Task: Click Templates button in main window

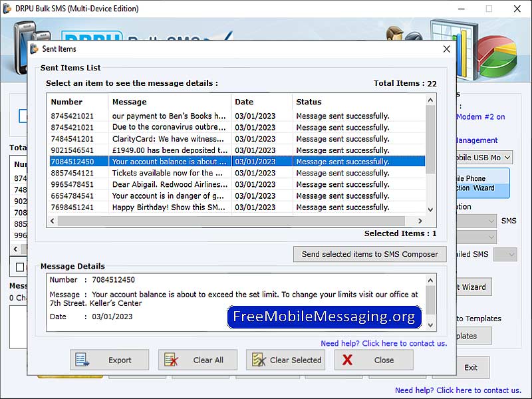Action: point(473,336)
